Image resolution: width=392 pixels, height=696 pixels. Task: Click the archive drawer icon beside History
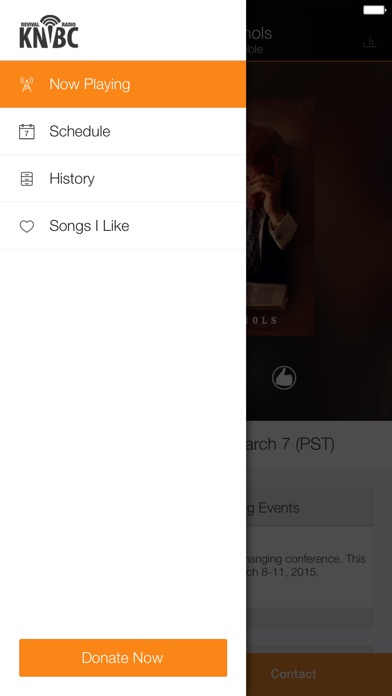point(27,178)
